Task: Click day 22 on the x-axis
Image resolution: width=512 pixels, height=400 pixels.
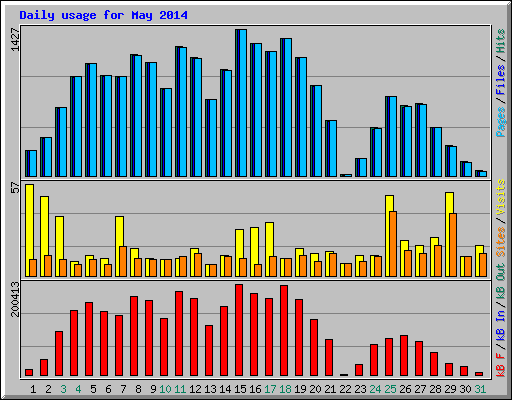Action: tap(345, 389)
